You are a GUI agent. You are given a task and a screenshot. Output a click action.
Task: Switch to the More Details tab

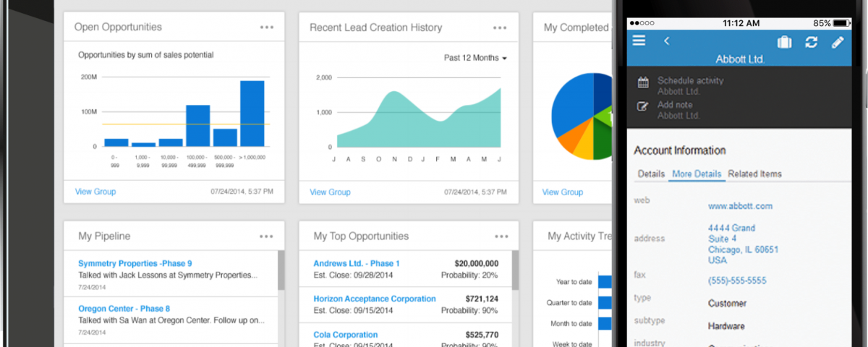tap(697, 174)
